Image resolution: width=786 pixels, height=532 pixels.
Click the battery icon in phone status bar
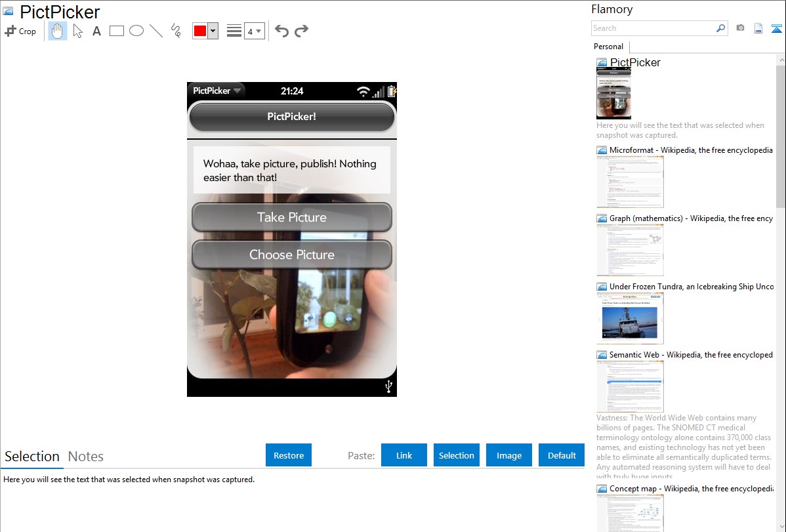(x=392, y=91)
